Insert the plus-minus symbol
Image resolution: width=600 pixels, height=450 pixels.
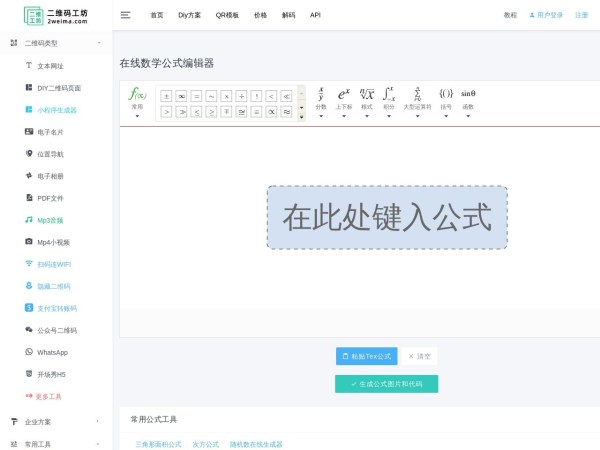[166, 96]
